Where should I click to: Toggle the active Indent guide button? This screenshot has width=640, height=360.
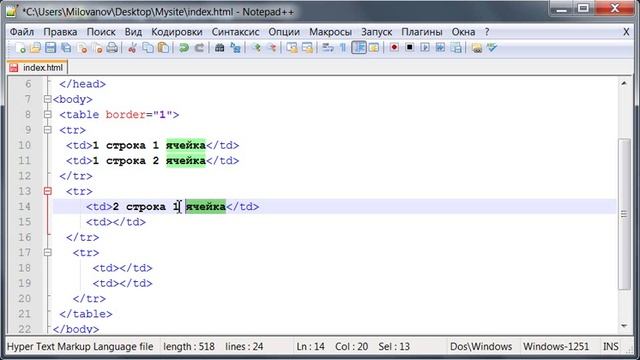[x=359, y=48]
